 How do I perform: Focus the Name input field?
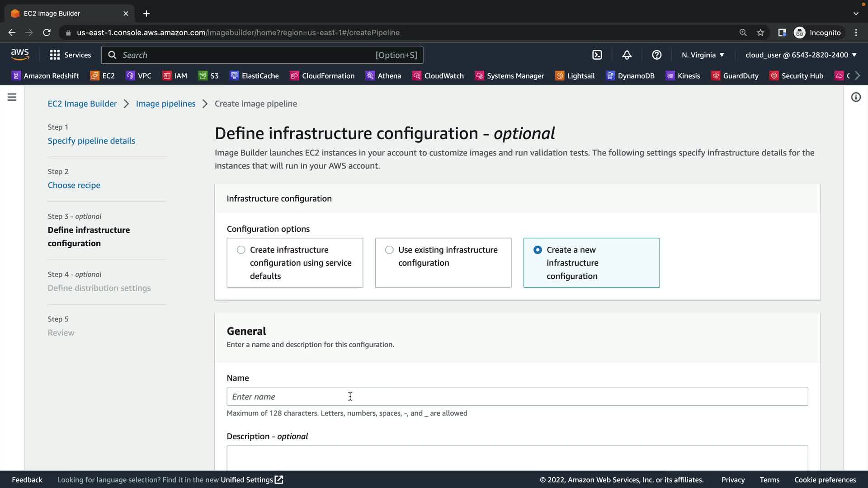point(517,397)
